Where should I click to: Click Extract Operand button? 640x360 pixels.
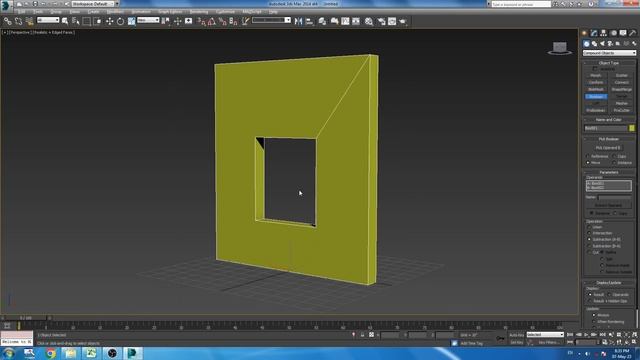coord(608,205)
